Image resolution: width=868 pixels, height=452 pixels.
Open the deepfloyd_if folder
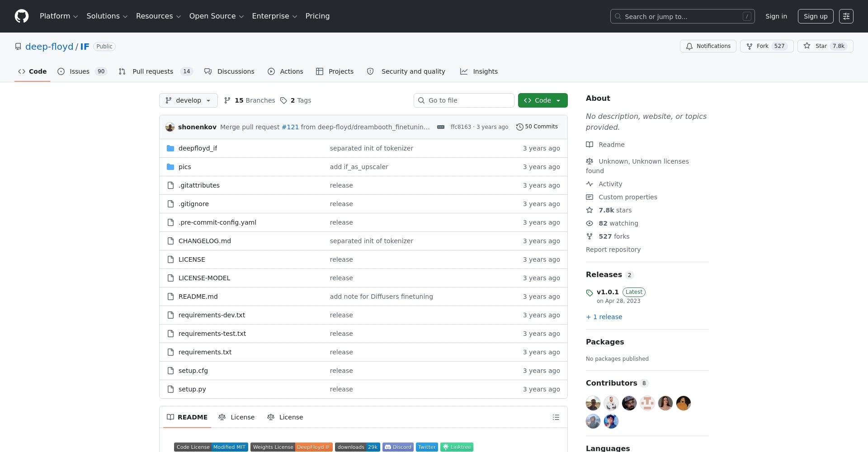198,148
